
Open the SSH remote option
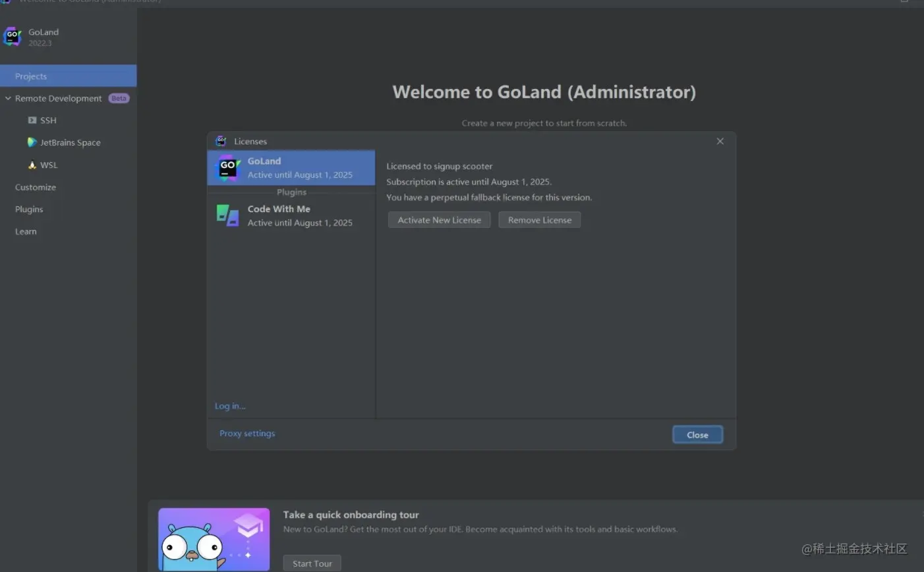(48, 121)
